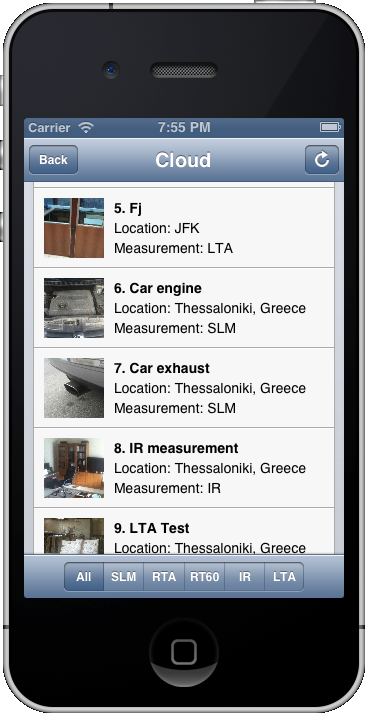368x716 pixels.
Task: Tap the Wi-Fi signal icon in status bar
Action: [x=85, y=127]
